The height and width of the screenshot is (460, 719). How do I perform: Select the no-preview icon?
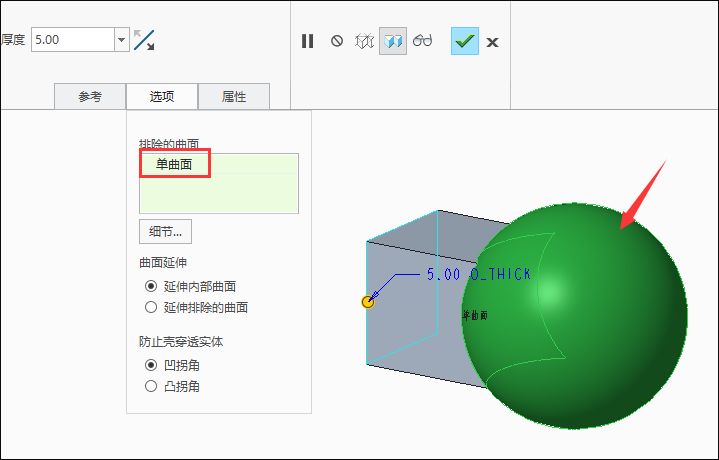pyautogui.click(x=337, y=41)
